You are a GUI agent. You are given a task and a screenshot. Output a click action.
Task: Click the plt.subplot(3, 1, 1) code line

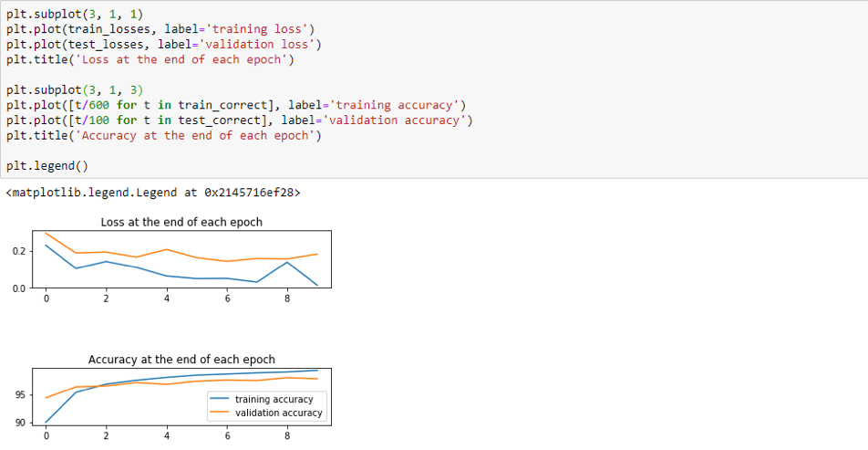click(74, 14)
